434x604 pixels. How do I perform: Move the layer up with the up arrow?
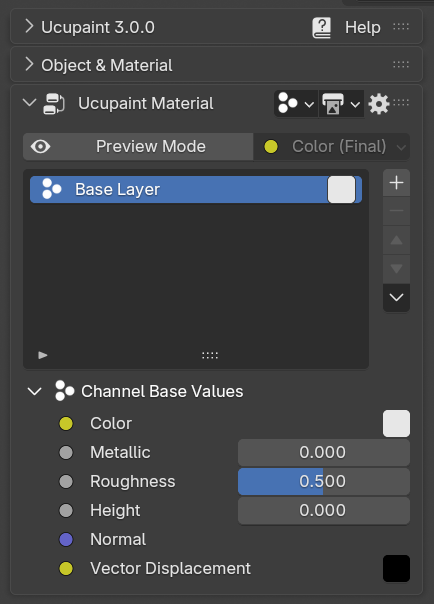(396, 240)
